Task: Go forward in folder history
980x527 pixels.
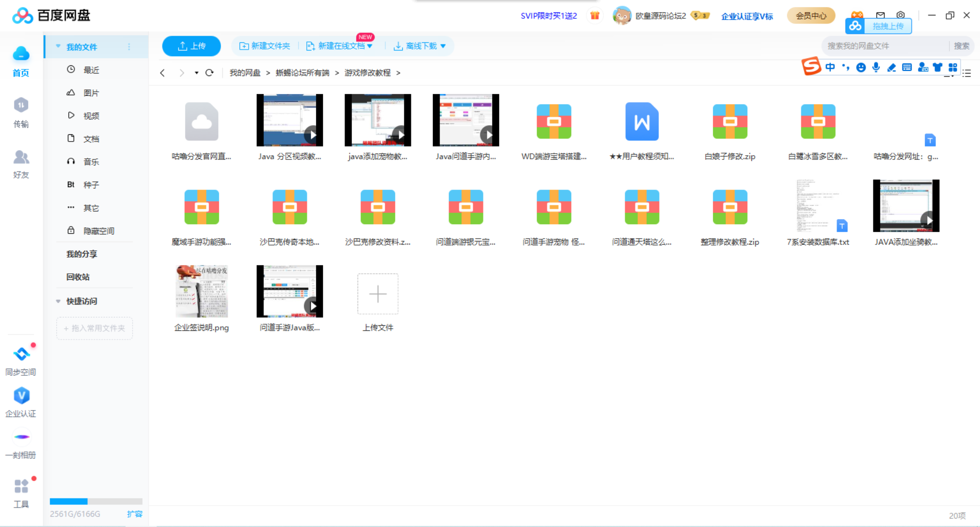Action: (181, 73)
